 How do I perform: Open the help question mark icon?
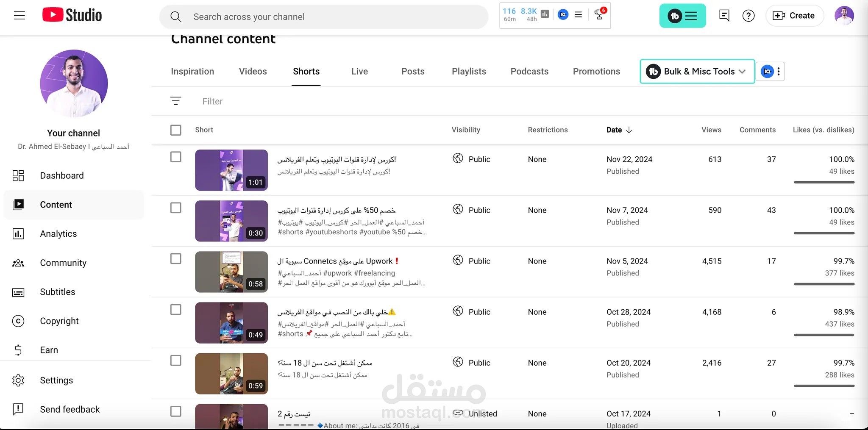point(748,16)
